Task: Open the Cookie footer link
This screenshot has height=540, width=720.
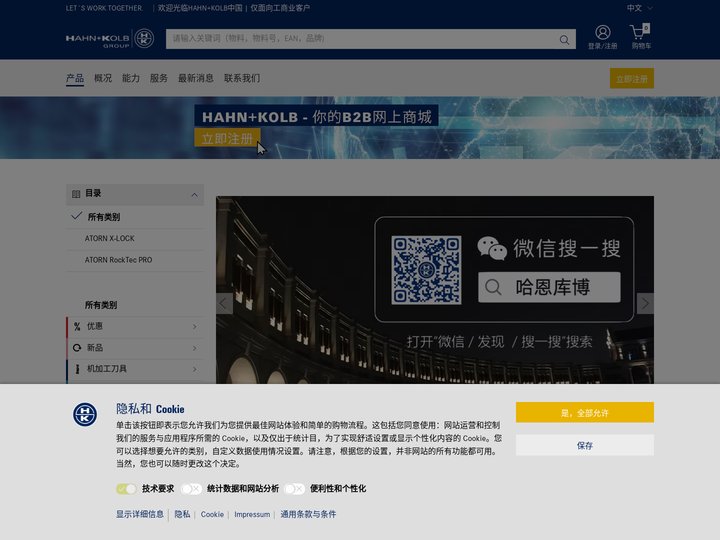Action: point(212,514)
